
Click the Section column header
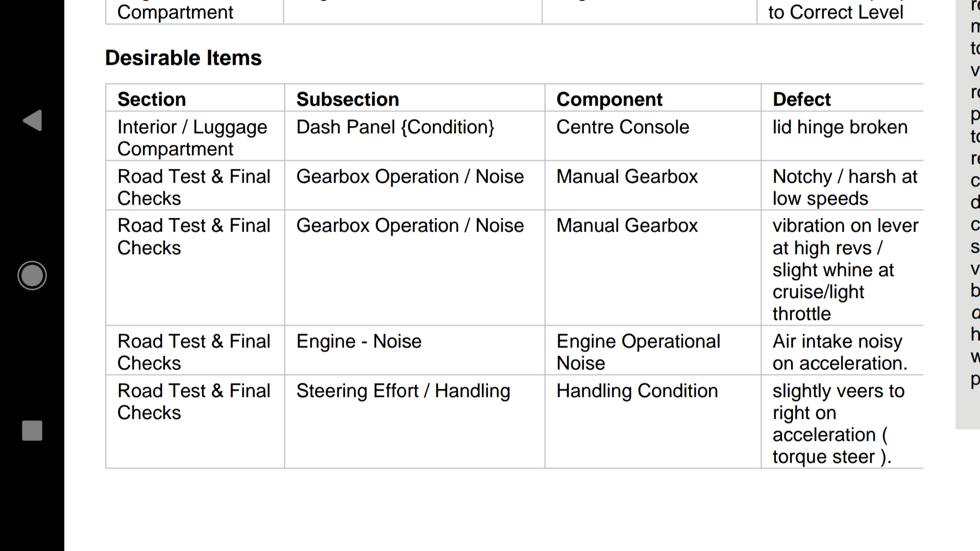[152, 99]
